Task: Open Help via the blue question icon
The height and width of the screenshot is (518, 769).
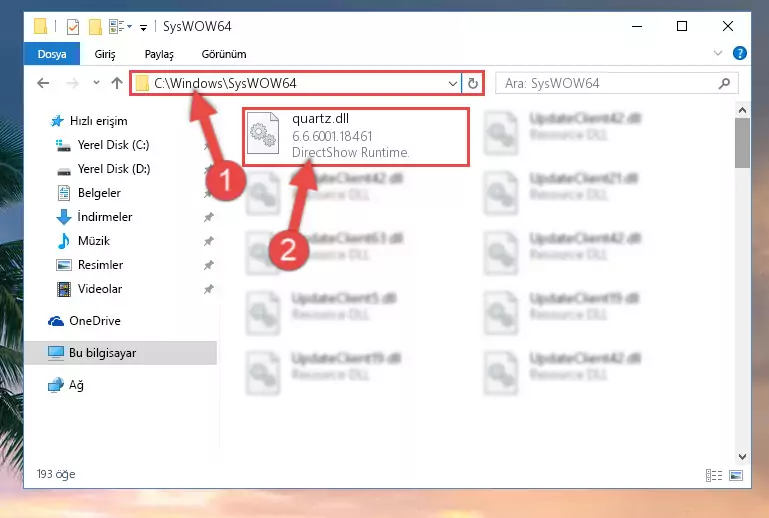Action: click(x=739, y=53)
